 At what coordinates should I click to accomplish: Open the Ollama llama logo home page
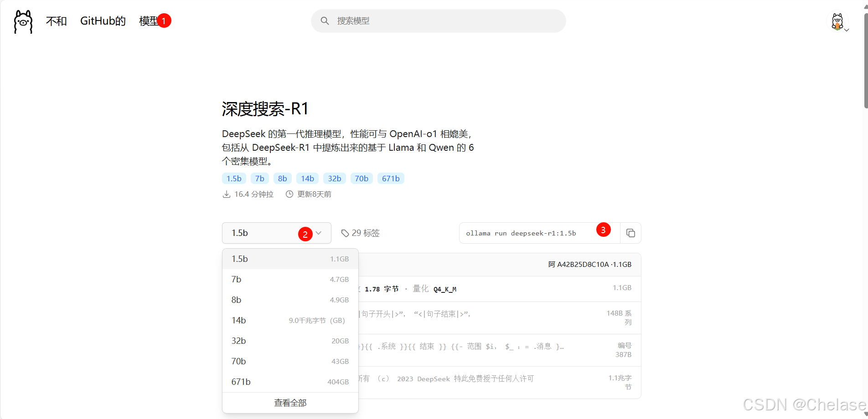coord(23,21)
